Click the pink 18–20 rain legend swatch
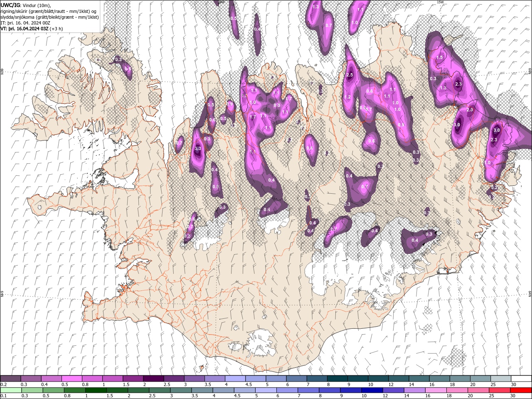 (x=457, y=390)
